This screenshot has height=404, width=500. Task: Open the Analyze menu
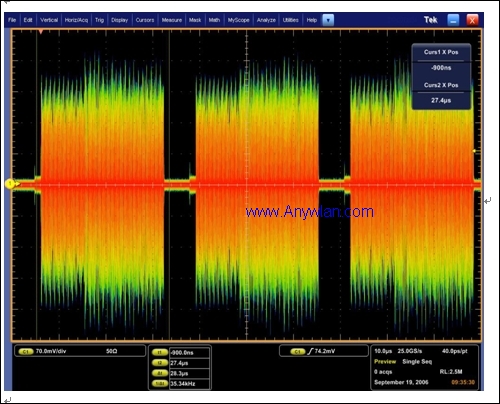tap(266, 20)
